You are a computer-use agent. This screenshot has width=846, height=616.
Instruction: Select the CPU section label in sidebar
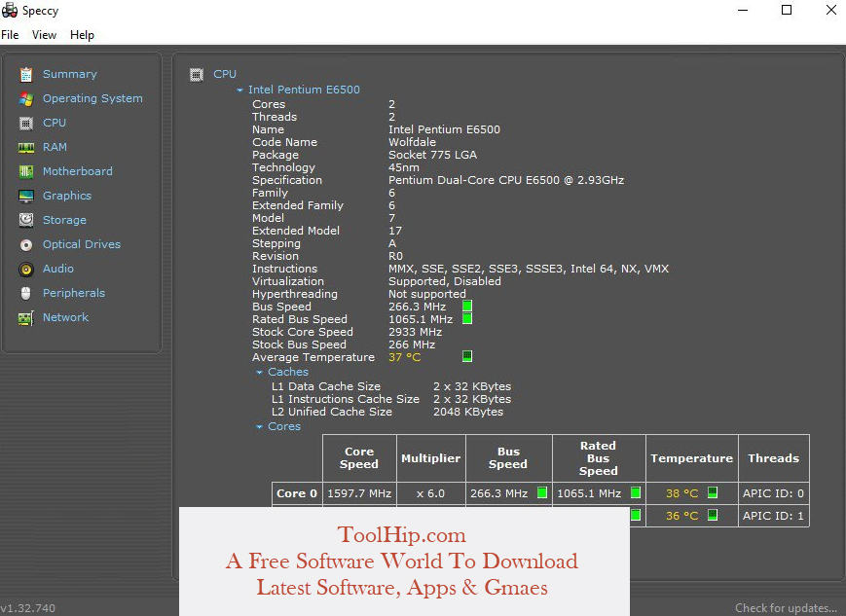(x=55, y=123)
